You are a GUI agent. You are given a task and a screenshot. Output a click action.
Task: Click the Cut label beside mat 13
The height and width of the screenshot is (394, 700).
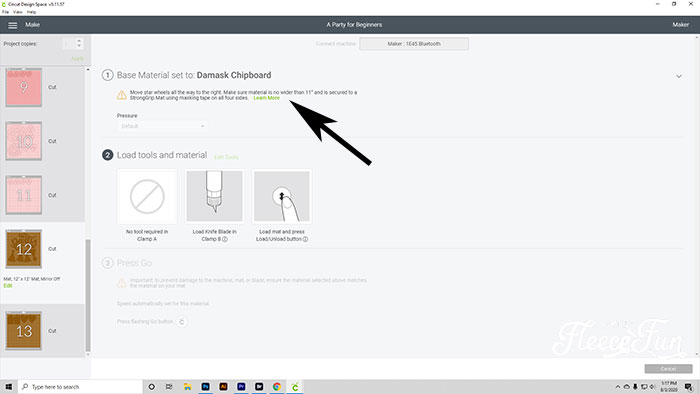(52, 331)
